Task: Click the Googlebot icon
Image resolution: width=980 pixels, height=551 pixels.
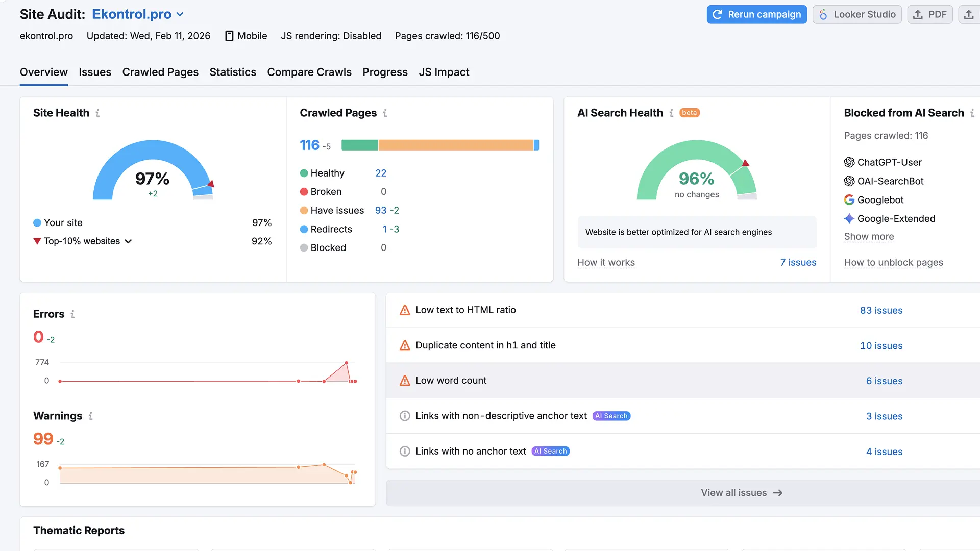Action: point(849,199)
